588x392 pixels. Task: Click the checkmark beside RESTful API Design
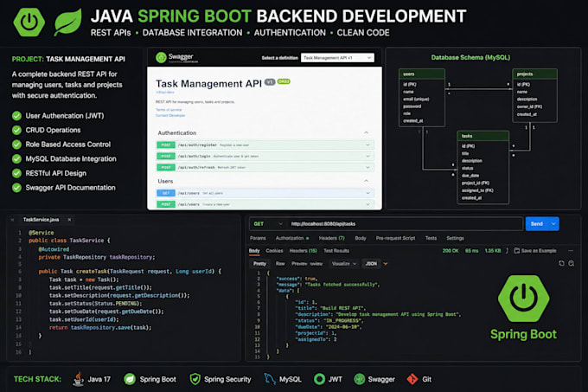pos(16,173)
